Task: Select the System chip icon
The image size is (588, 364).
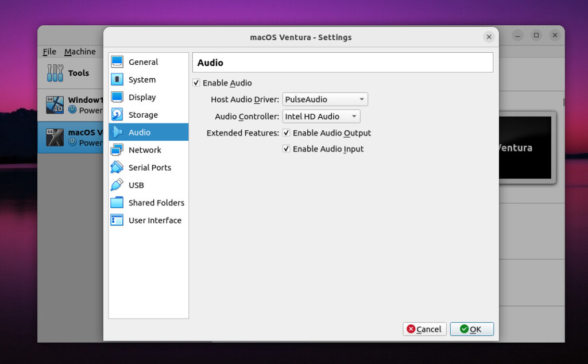Action: pyautogui.click(x=117, y=80)
